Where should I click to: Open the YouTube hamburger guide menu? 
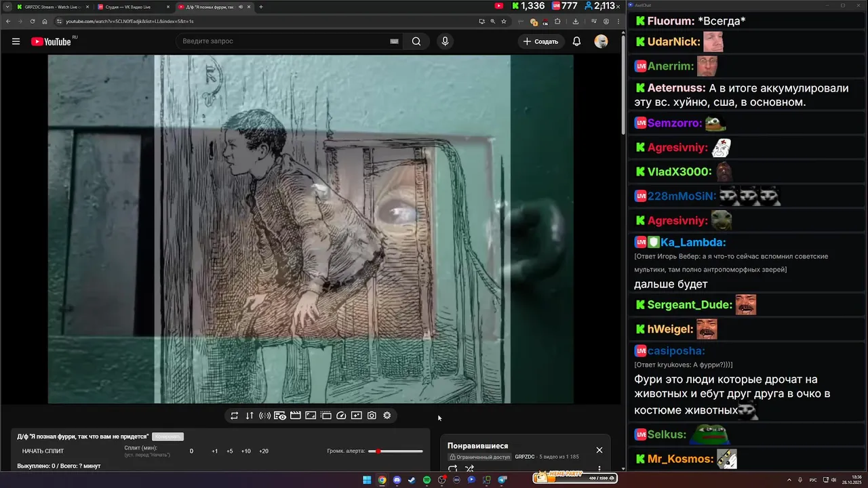pyautogui.click(x=16, y=41)
